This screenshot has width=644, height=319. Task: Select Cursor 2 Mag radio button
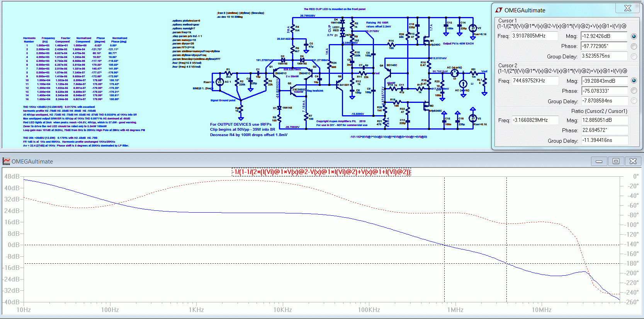(x=634, y=81)
